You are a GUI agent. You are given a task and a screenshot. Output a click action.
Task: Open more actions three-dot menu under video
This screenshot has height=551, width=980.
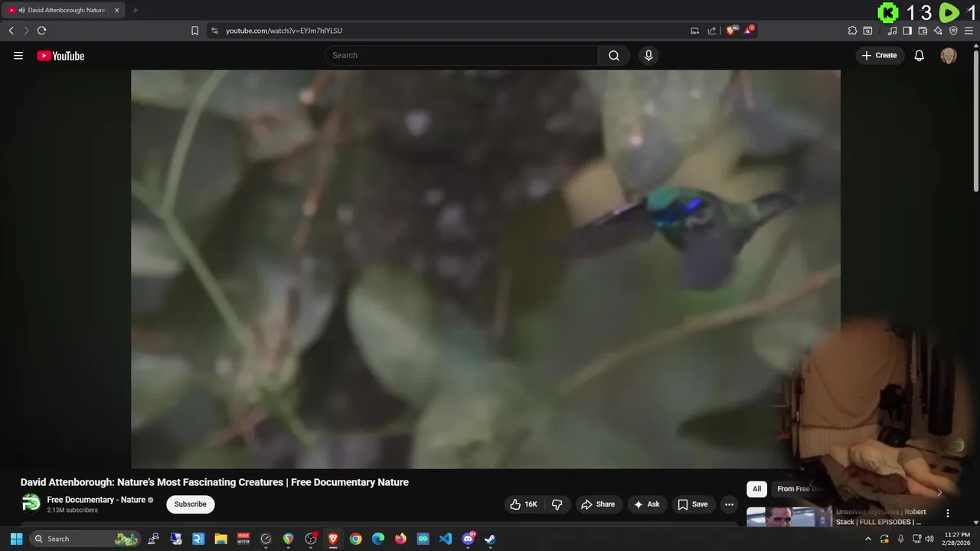click(x=729, y=504)
